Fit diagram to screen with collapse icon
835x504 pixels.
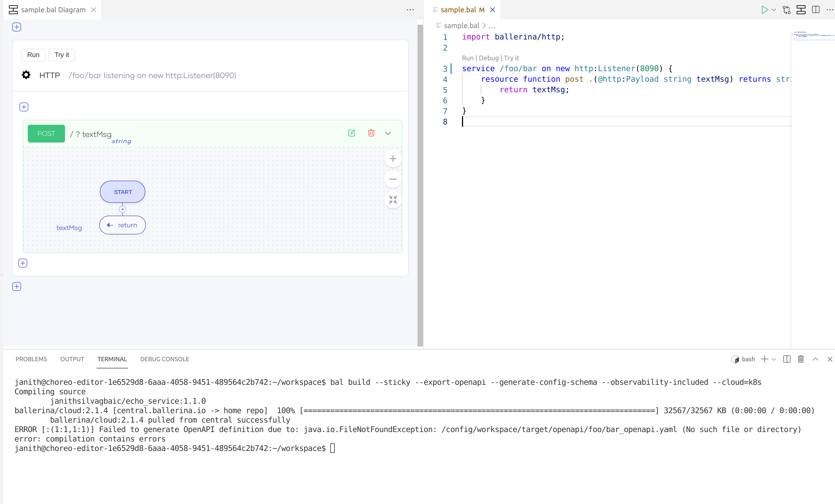click(x=393, y=200)
